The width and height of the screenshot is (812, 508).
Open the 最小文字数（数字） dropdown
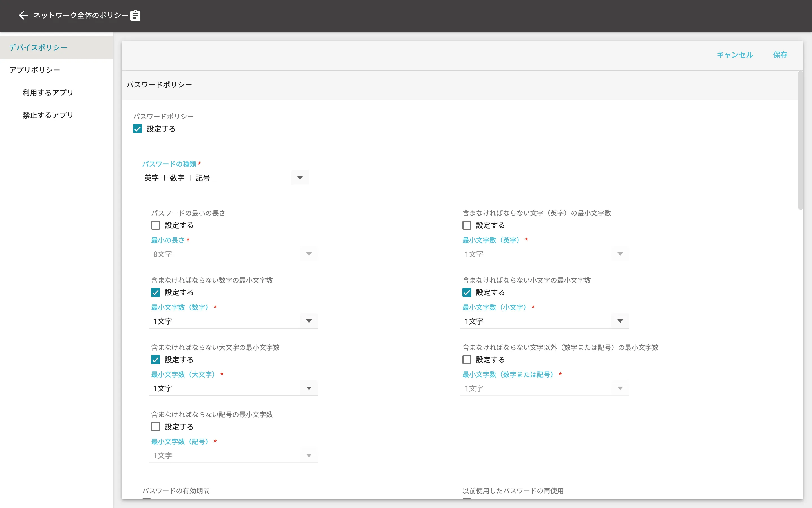click(233, 321)
